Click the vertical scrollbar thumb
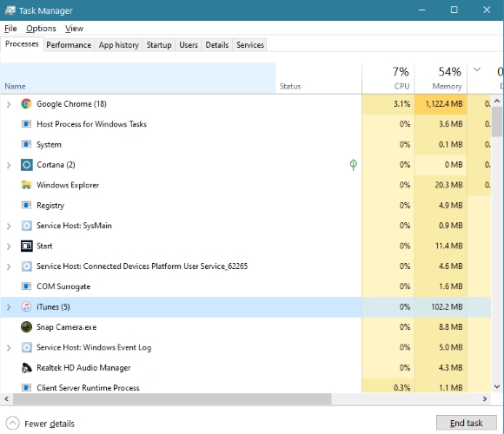The width and height of the screenshot is (504, 434). [x=497, y=122]
